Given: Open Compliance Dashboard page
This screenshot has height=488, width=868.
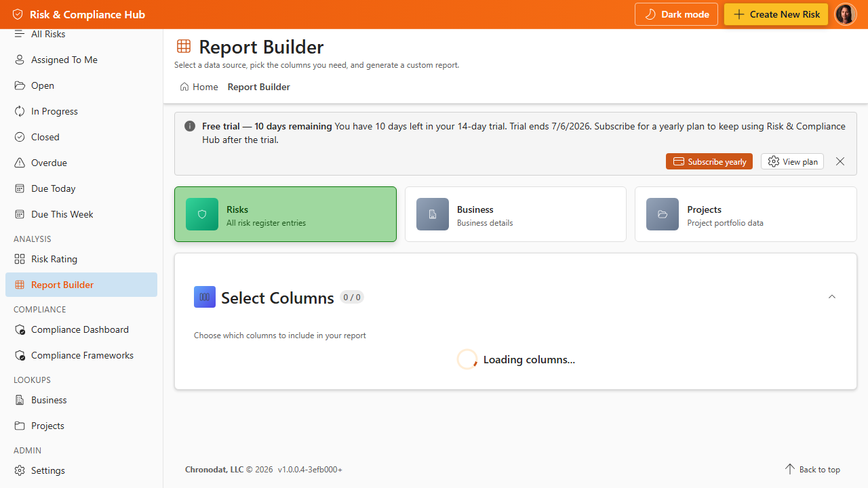Looking at the screenshot, I should click(x=81, y=329).
